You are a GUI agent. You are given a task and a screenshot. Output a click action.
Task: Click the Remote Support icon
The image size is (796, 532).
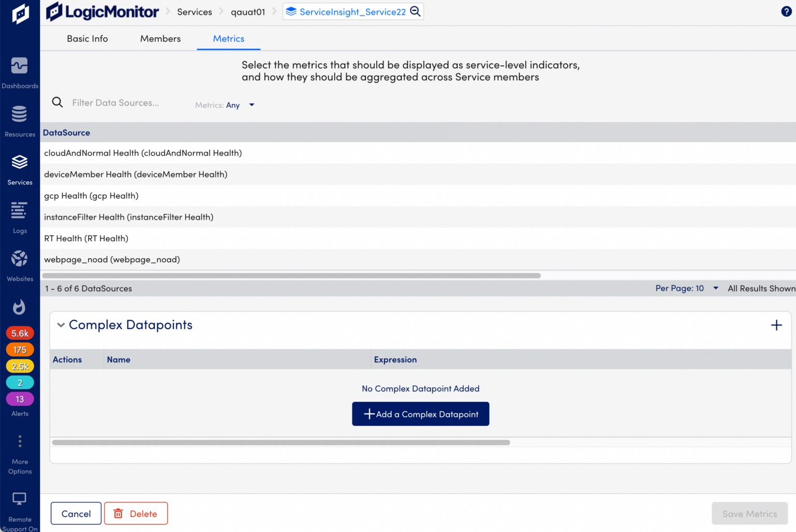20,499
